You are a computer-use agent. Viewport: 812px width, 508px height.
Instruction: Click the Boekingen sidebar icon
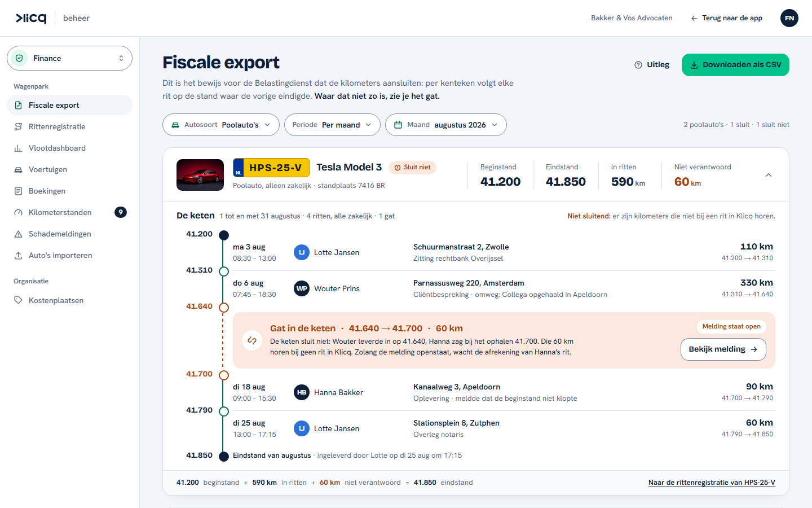(18, 191)
